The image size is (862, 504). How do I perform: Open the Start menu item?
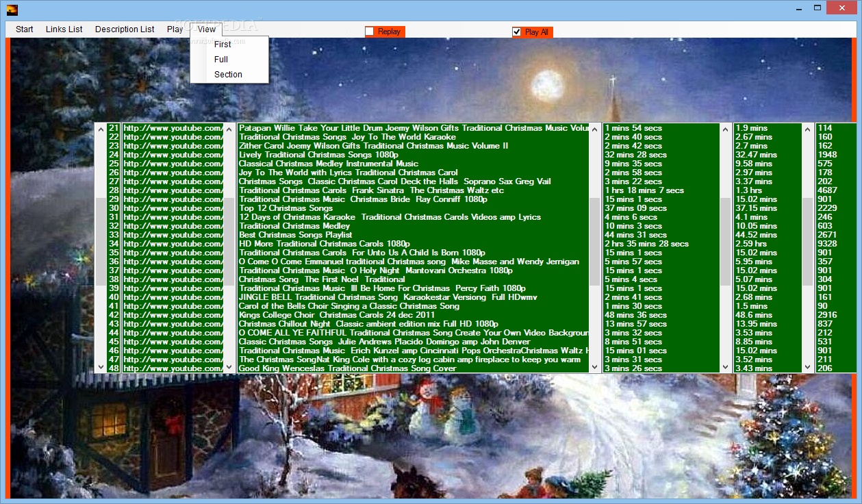[25, 29]
